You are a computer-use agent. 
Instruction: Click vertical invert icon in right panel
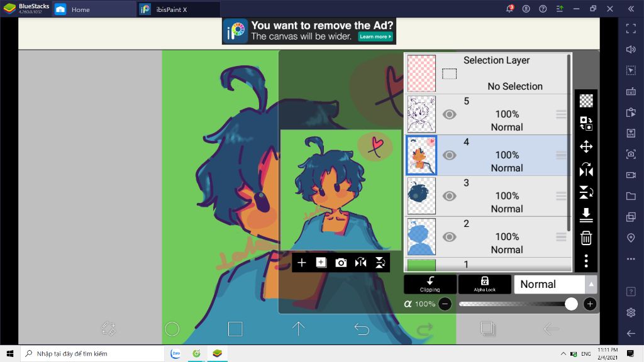click(x=586, y=192)
